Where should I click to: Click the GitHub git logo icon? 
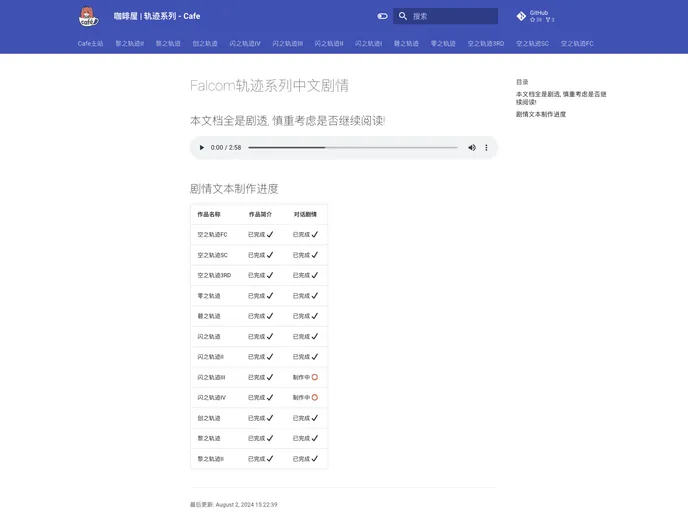click(521, 16)
